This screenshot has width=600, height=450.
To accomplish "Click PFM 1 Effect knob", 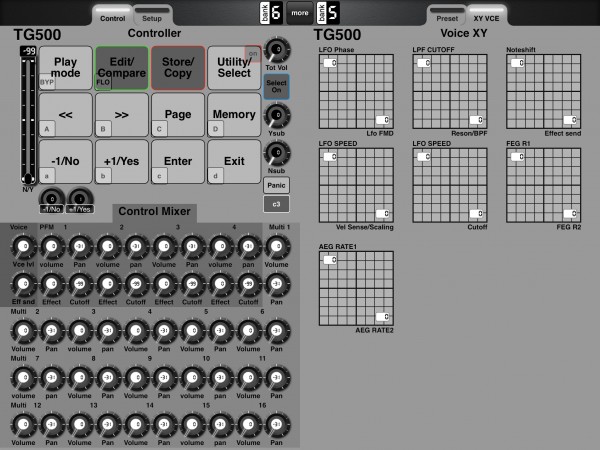I will point(52,284).
